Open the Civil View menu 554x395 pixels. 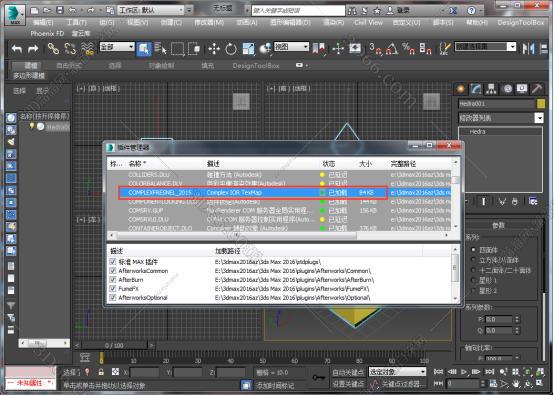[368, 23]
